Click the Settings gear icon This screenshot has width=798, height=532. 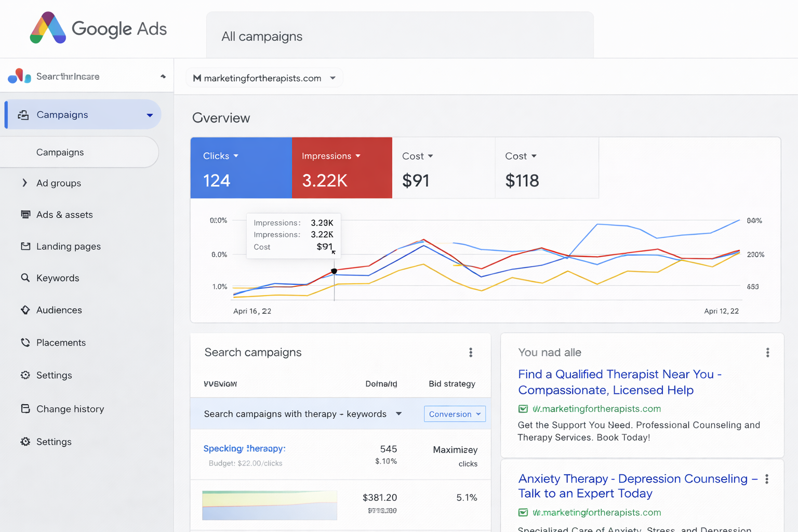(x=25, y=375)
